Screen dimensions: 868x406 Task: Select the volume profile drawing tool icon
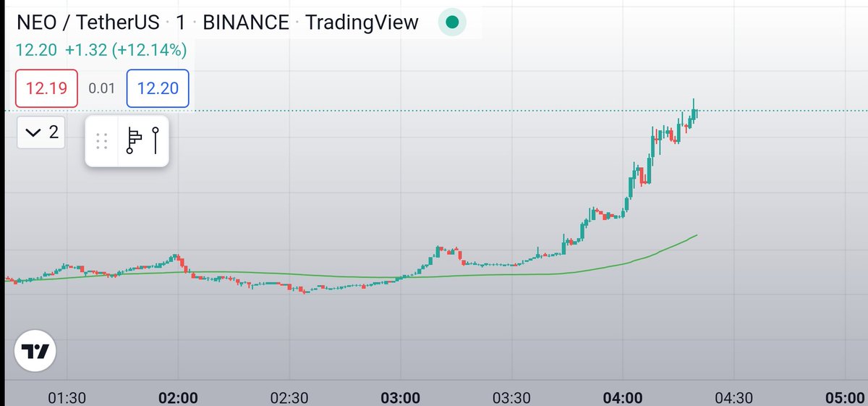tap(134, 140)
